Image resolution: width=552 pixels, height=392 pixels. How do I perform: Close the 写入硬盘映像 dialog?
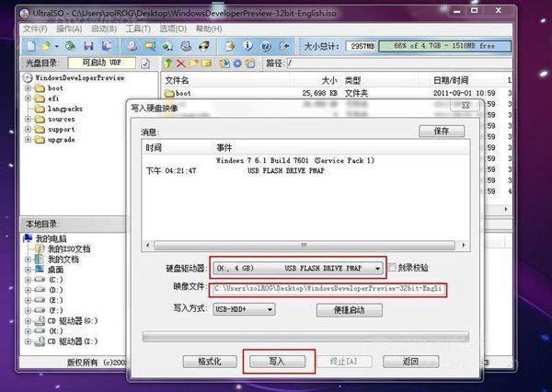pos(466,105)
